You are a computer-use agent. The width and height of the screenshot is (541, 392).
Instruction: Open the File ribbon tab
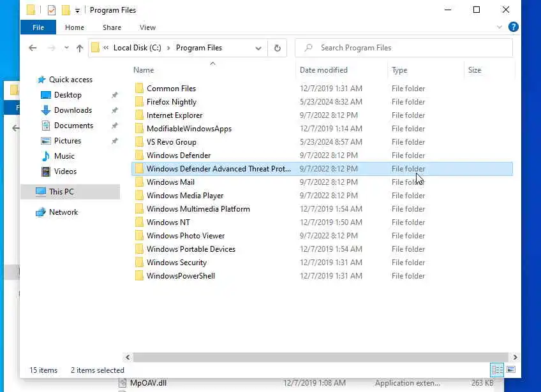pyautogui.click(x=38, y=27)
